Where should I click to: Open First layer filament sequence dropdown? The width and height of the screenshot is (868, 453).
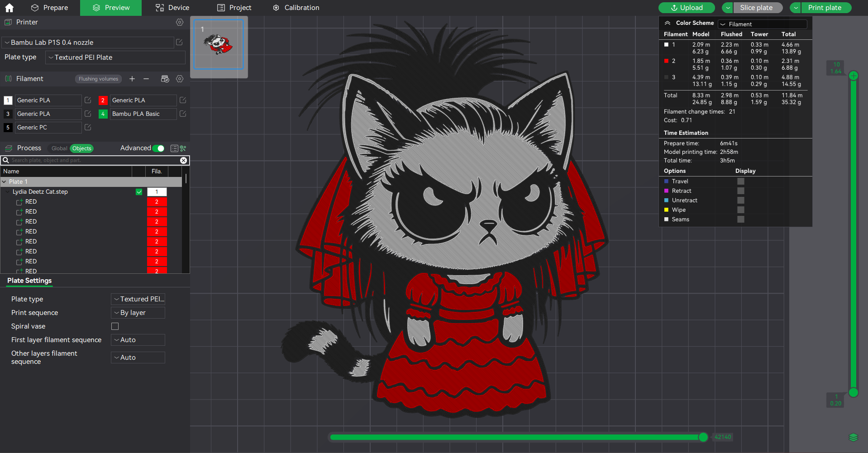138,340
